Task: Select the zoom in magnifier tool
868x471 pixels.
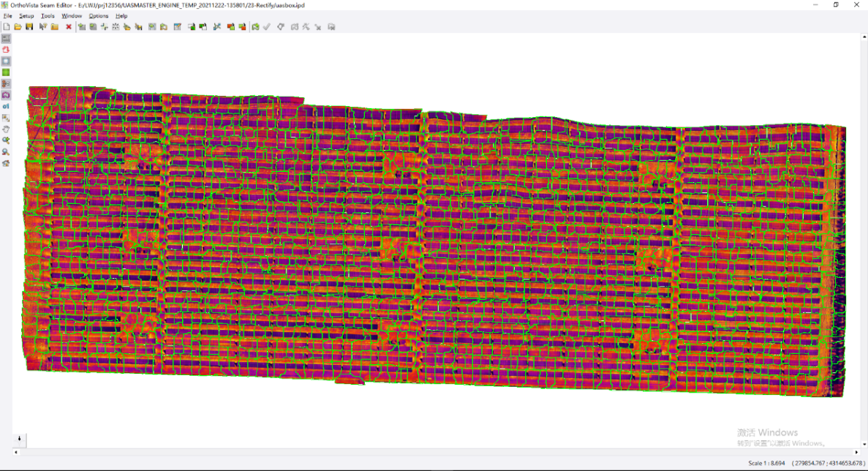Action: pyautogui.click(x=6, y=140)
